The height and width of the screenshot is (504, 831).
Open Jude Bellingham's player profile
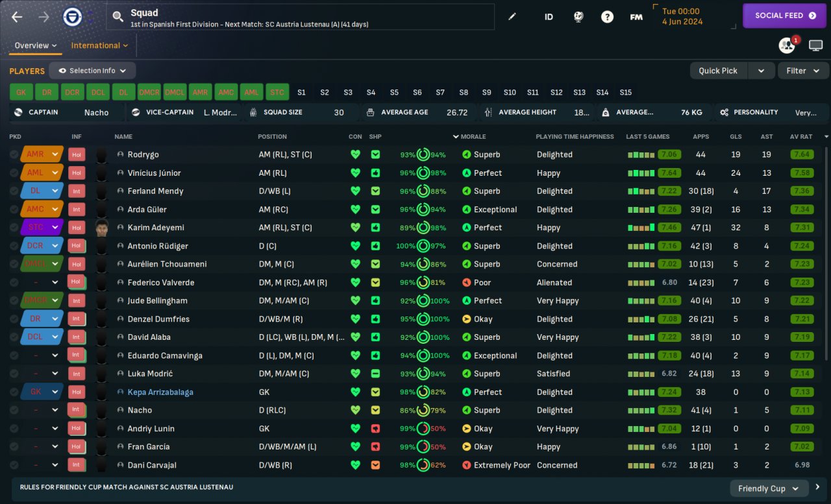[157, 301]
